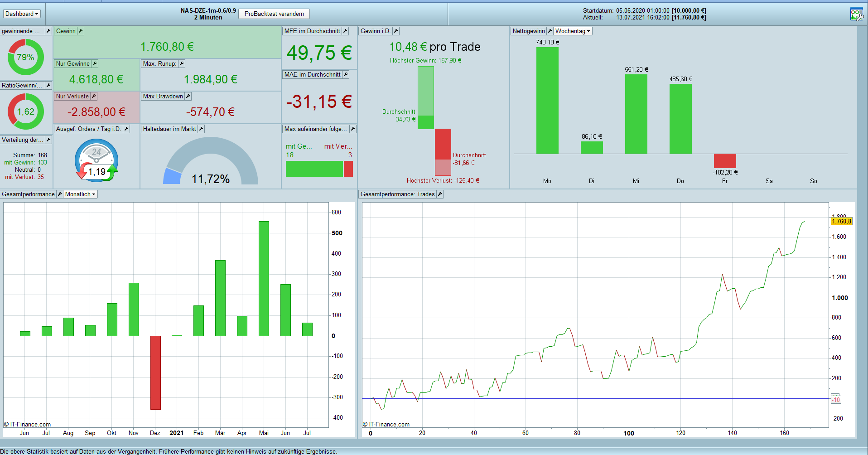Click the yellow 1.760,8 value label
The width and height of the screenshot is (868, 455).
pos(842,221)
